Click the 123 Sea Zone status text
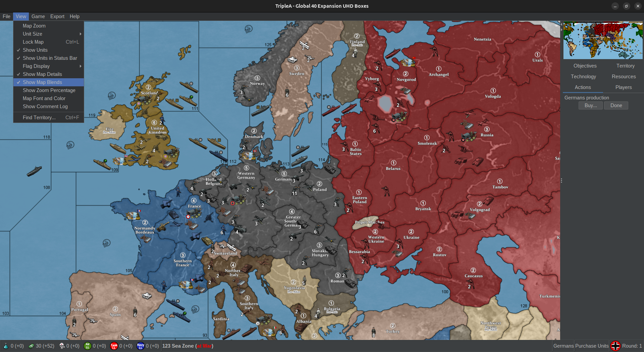 tap(188, 346)
